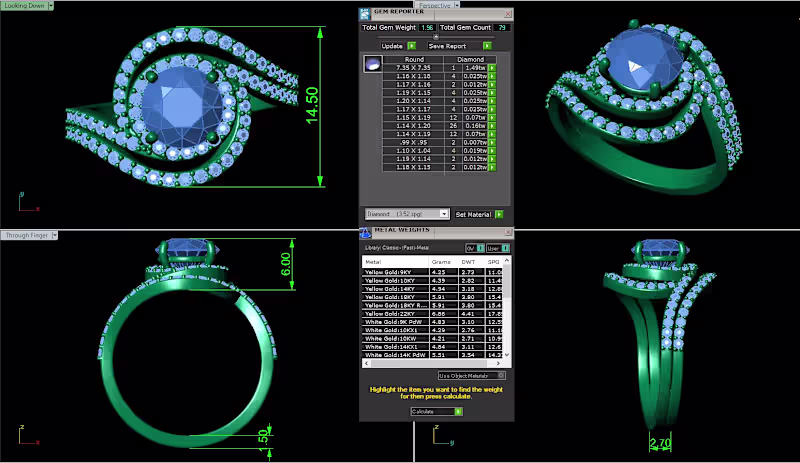Click green arrow for 1.10 X 1.04 row
The width and height of the screenshot is (800, 463).
pyautogui.click(x=492, y=151)
